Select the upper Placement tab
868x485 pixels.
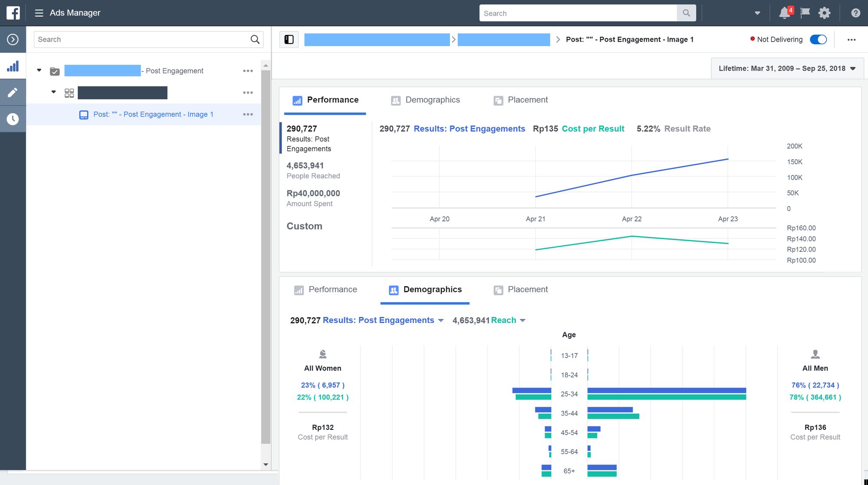pyautogui.click(x=521, y=100)
